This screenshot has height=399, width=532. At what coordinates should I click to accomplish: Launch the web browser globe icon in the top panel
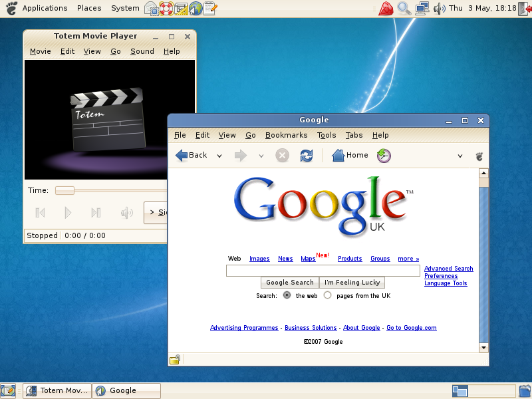tap(196, 9)
